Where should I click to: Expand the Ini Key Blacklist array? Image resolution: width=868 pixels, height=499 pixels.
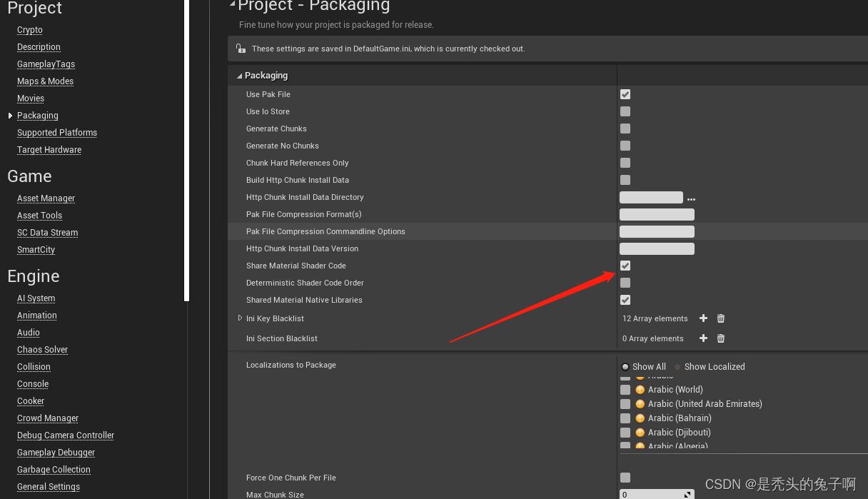coord(240,318)
